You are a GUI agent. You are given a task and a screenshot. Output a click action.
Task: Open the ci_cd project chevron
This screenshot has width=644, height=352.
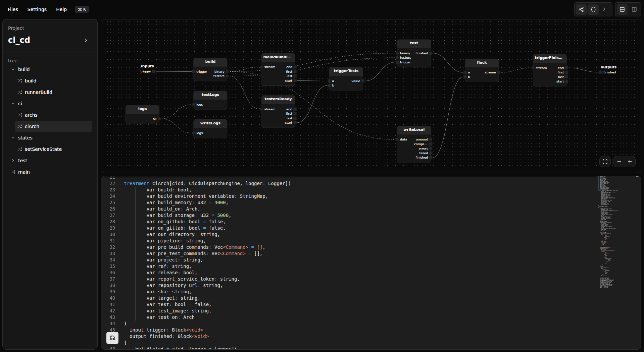point(86,40)
